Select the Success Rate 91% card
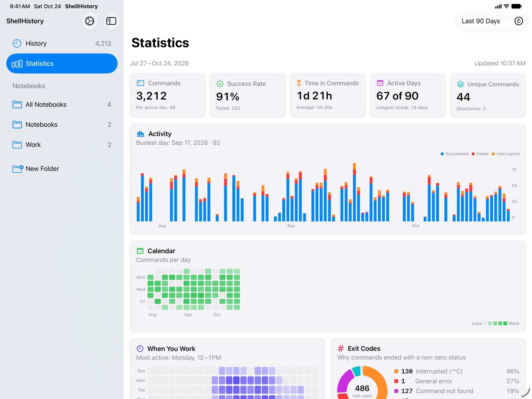 248,95
